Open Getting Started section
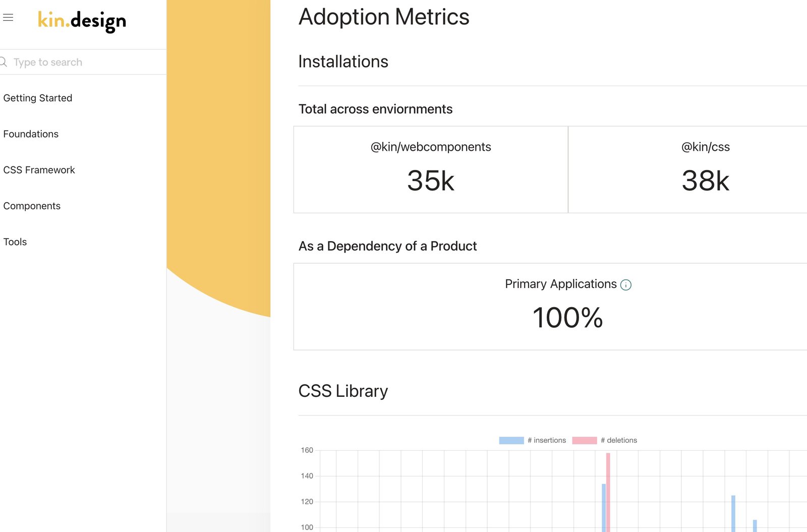The height and width of the screenshot is (532, 807). pyautogui.click(x=38, y=98)
